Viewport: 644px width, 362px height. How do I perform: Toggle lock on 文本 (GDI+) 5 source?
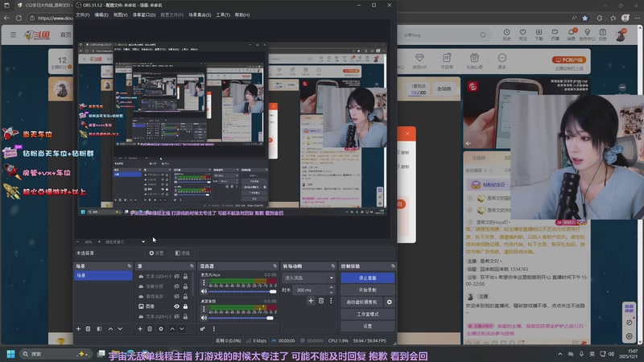coord(186,276)
